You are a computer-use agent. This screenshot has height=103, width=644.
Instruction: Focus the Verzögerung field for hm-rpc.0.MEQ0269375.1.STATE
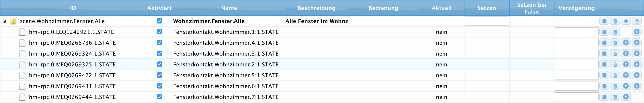(x=576, y=65)
